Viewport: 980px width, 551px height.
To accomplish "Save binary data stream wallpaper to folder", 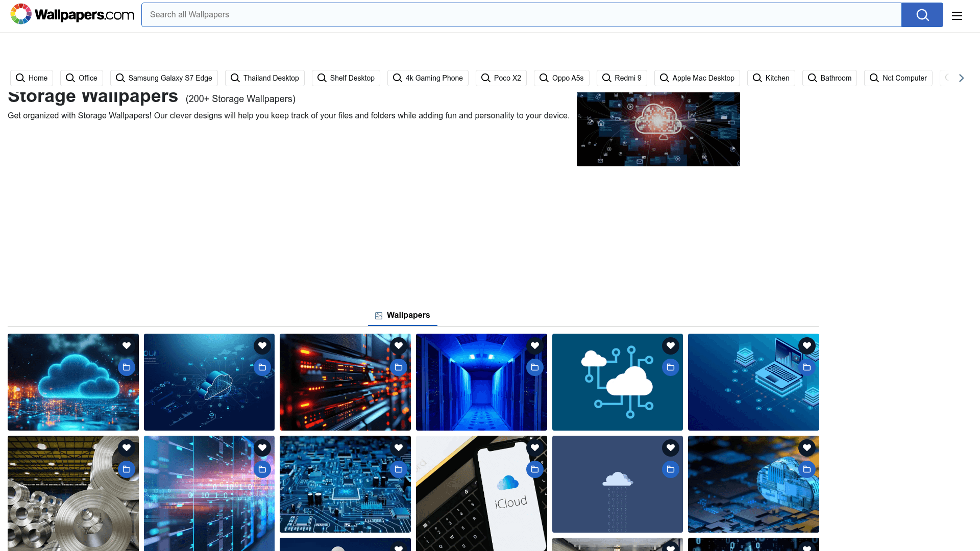I will click(x=262, y=469).
